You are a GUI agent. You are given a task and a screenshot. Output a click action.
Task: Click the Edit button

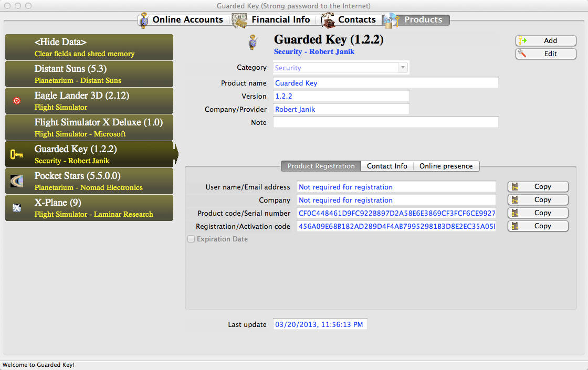(x=545, y=54)
